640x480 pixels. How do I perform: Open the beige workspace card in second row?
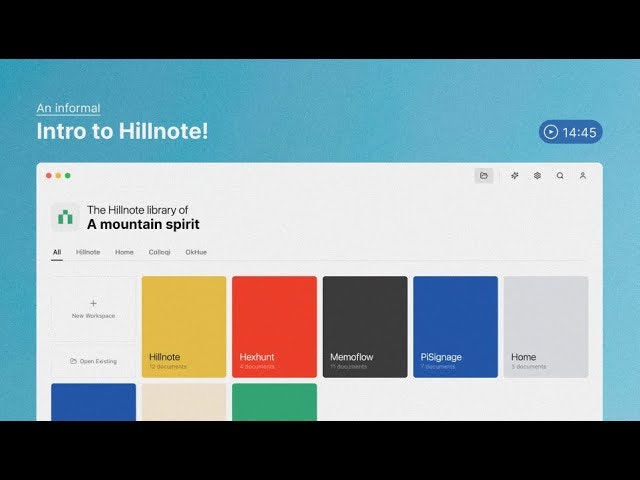click(x=184, y=402)
